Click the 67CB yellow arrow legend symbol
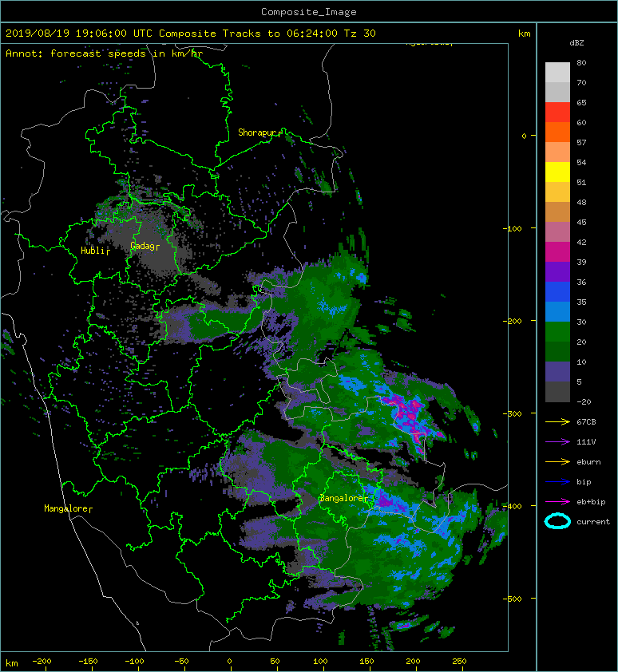This screenshot has width=618, height=672. pos(557,421)
